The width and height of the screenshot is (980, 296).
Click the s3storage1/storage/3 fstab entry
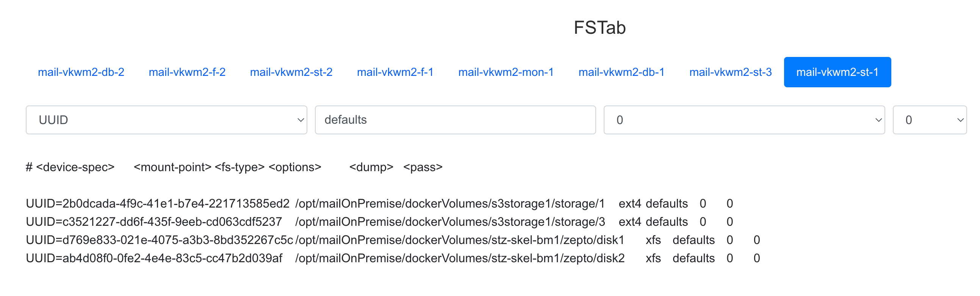379,222
